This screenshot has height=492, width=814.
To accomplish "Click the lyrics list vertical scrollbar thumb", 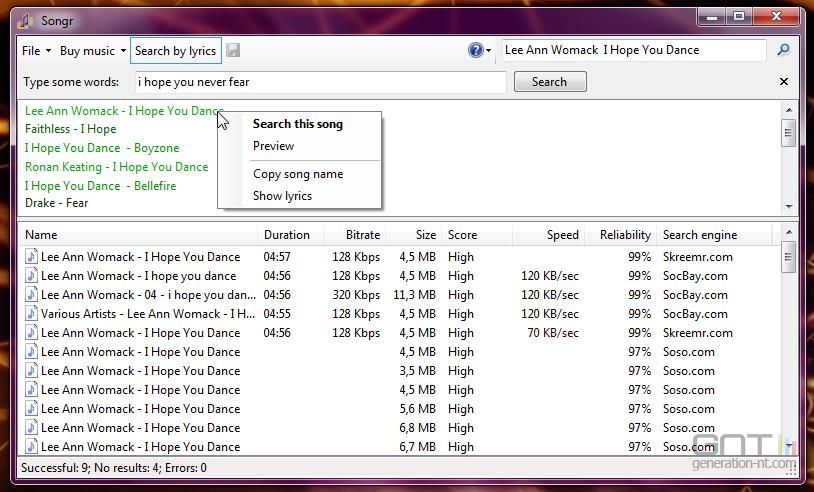I will [x=788, y=133].
